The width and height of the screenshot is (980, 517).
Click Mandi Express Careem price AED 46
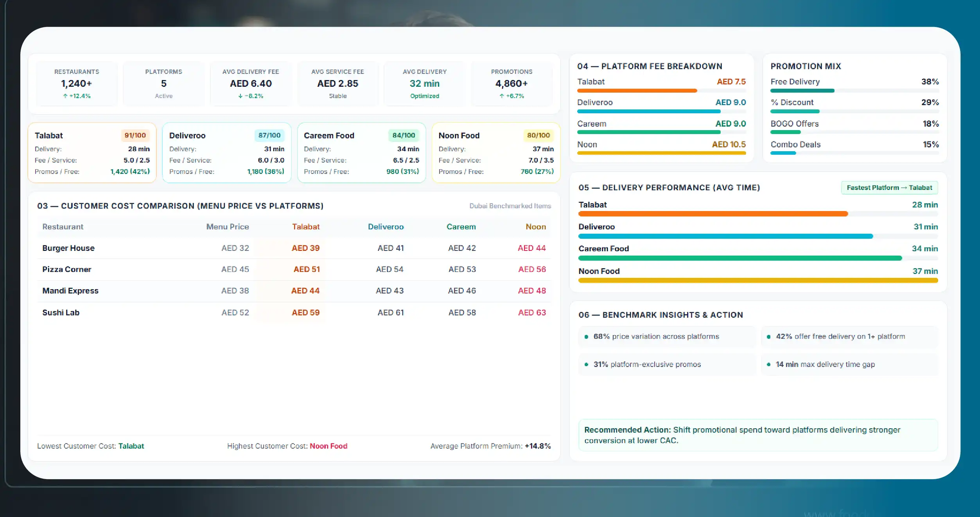(x=462, y=291)
